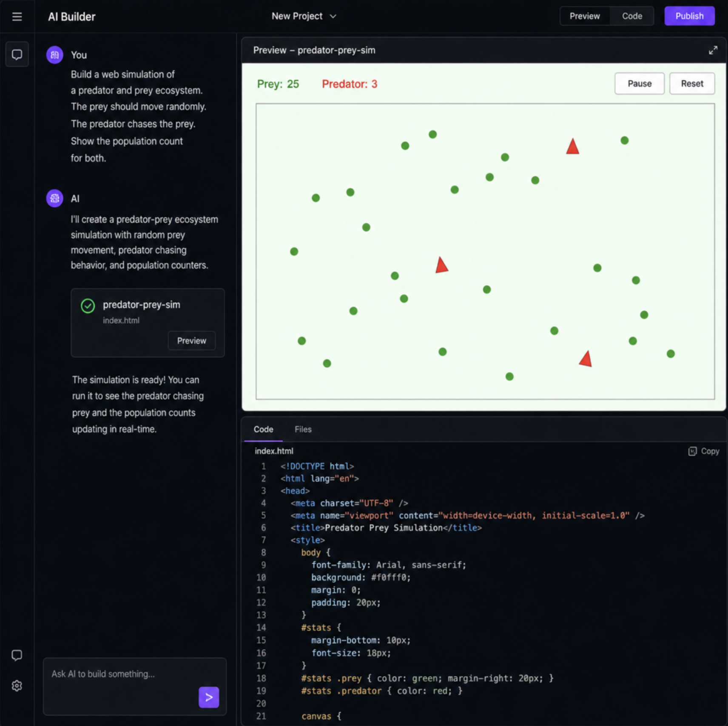Click the top-right red predator triangle
728x726 pixels.
click(572, 147)
